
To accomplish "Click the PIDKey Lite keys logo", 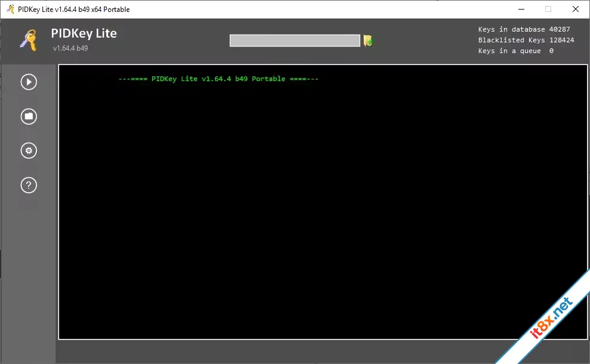I will click(29, 40).
